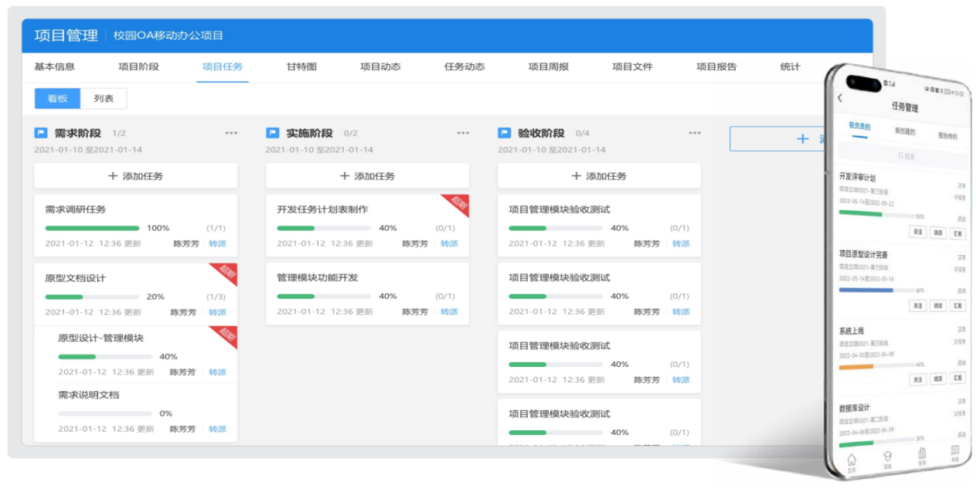
Task: Open the more menu for 验收阶段
Action: (x=695, y=133)
